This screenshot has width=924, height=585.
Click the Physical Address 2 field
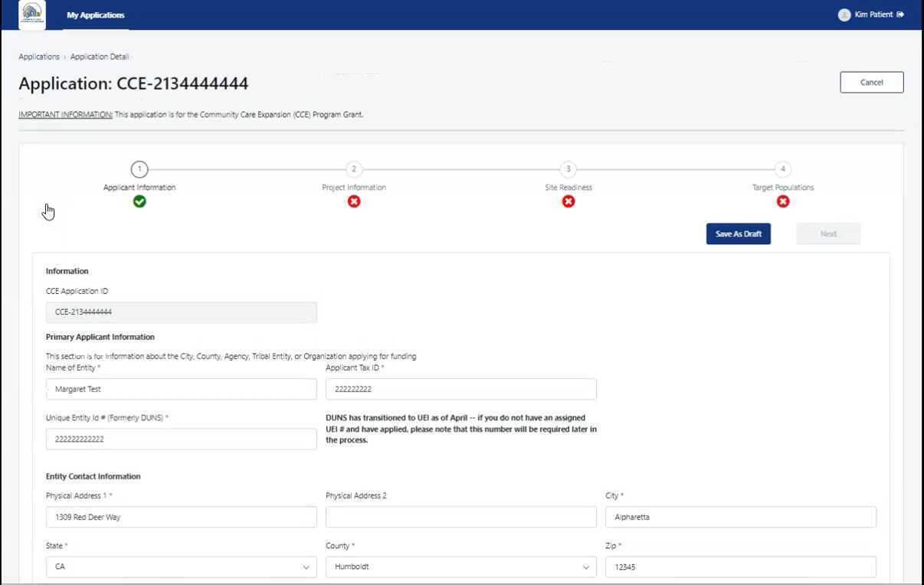point(460,517)
